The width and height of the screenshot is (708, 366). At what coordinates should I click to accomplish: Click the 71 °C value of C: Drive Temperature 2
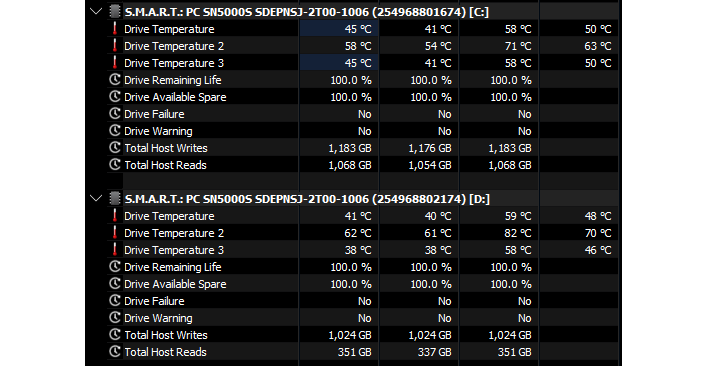pos(518,46)
